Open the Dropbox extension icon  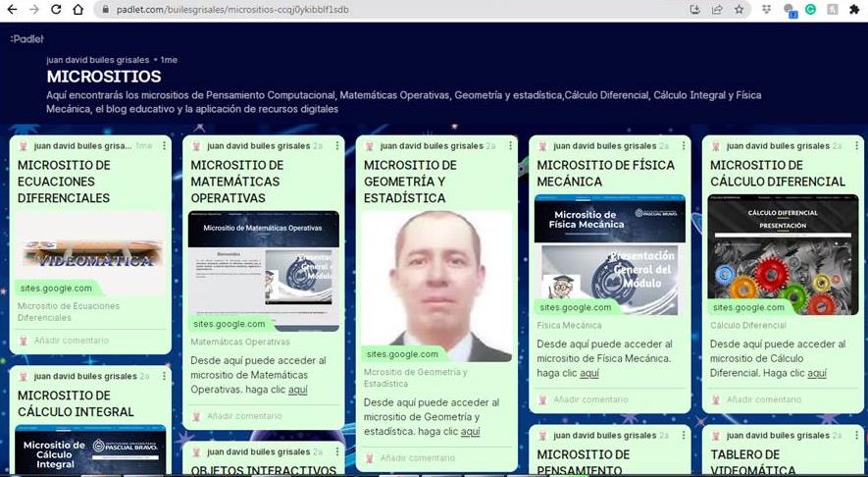click(x=767, y=9)
